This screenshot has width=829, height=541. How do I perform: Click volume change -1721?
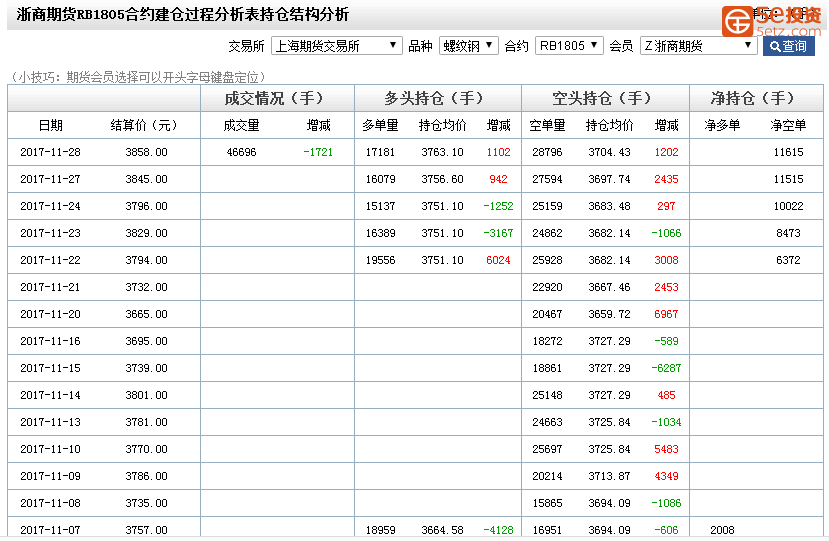(x=318, y=152)
